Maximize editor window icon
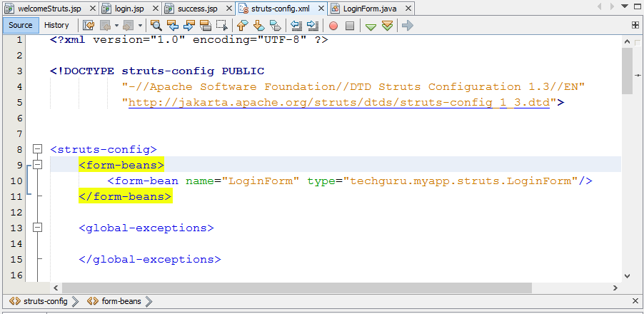644x314 pixels. (638, 6)
